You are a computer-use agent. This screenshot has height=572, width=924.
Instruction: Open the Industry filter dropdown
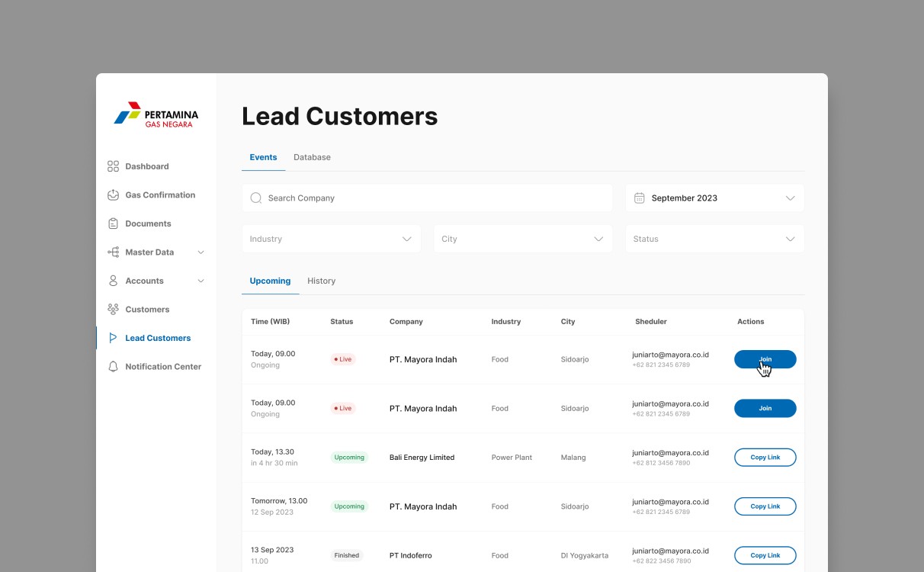coord(332,239)
